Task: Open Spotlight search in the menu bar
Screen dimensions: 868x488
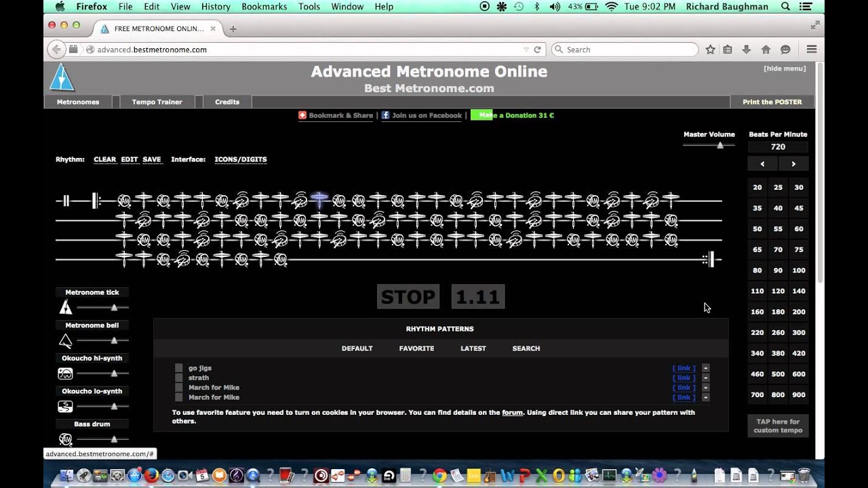Action: [x=785, y=7]
